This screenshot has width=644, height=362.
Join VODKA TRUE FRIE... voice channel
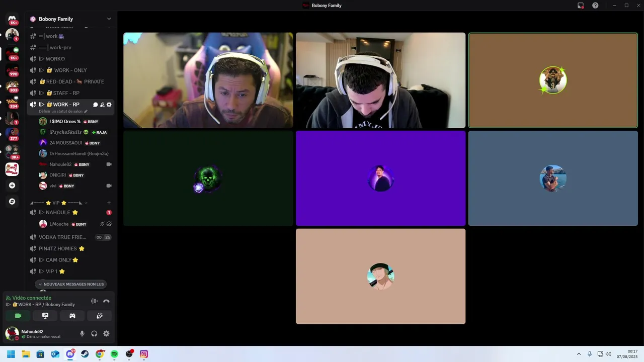tap(71, 237)
